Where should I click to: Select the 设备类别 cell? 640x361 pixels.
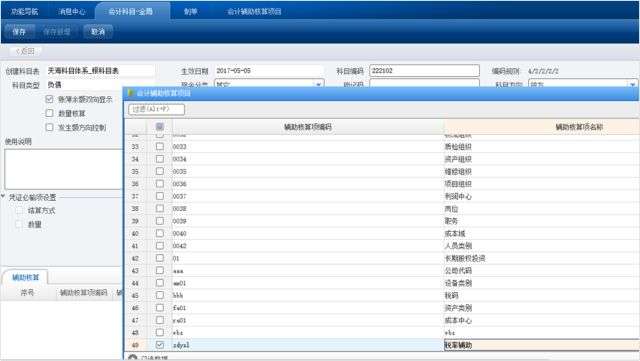click(x=541, y=283)
